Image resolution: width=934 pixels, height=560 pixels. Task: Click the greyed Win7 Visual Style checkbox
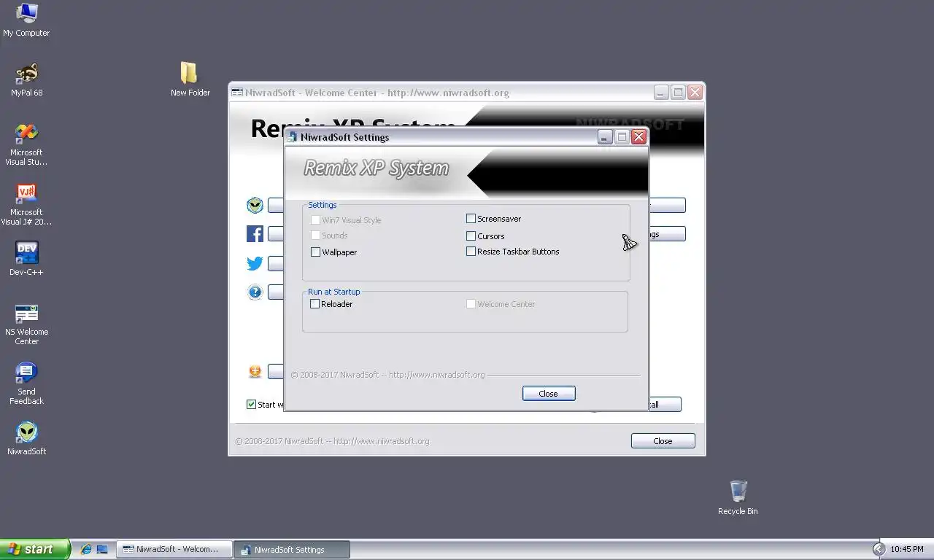[315, 220]
